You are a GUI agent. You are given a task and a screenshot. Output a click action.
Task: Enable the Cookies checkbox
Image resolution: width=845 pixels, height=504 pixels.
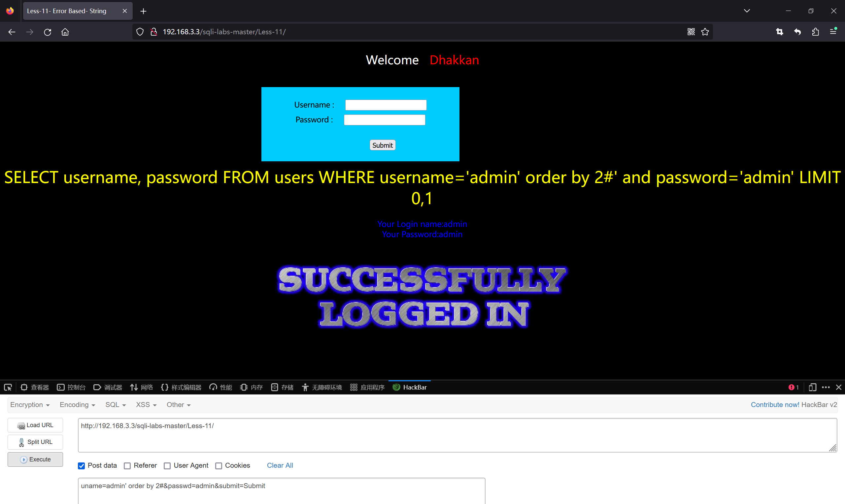coord(219,466)
